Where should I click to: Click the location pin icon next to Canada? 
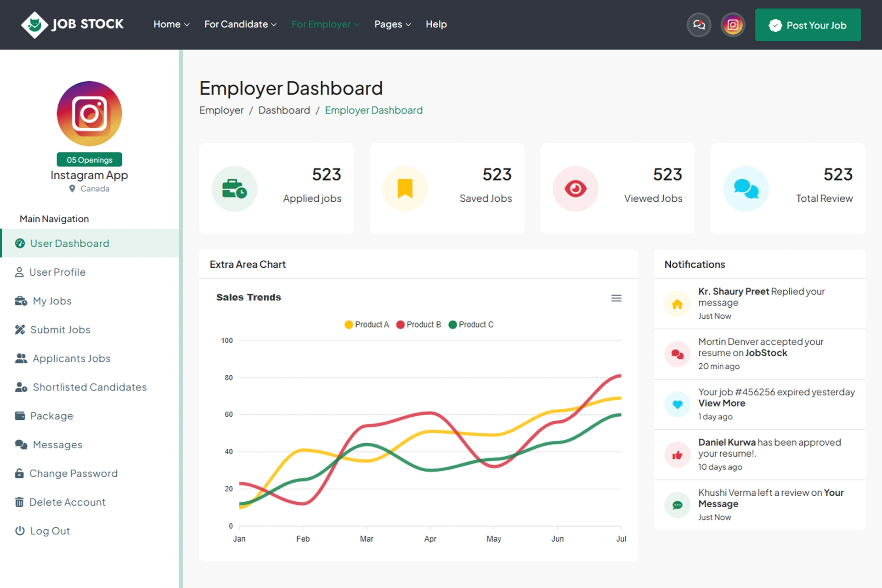tap(72, 189)
